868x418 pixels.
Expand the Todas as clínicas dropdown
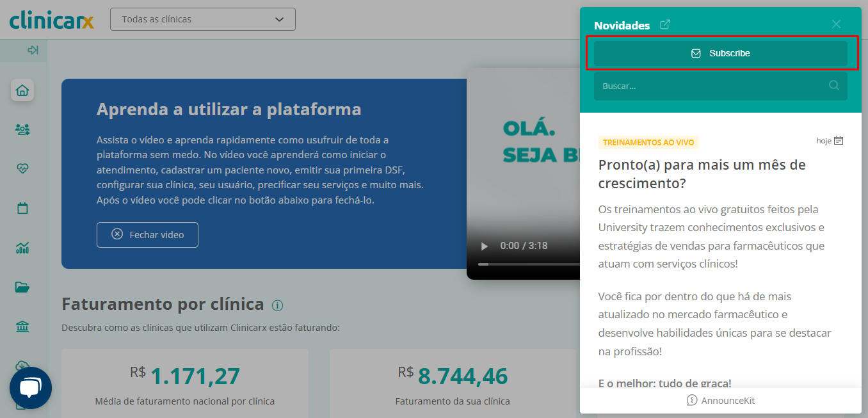pos(202,19)
